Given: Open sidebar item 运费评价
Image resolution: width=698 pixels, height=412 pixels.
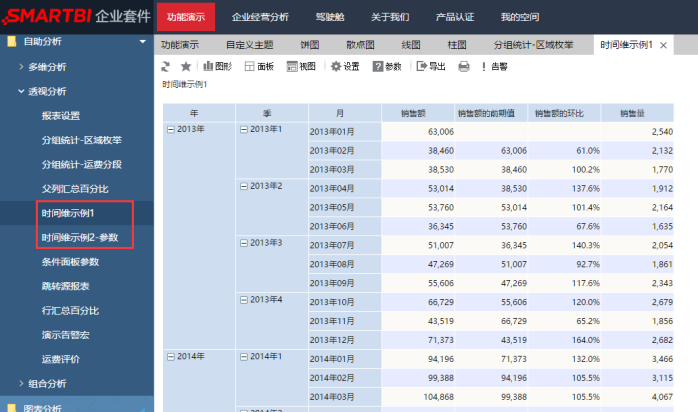Looking at the screenshot, I should [x=61, y=359].
